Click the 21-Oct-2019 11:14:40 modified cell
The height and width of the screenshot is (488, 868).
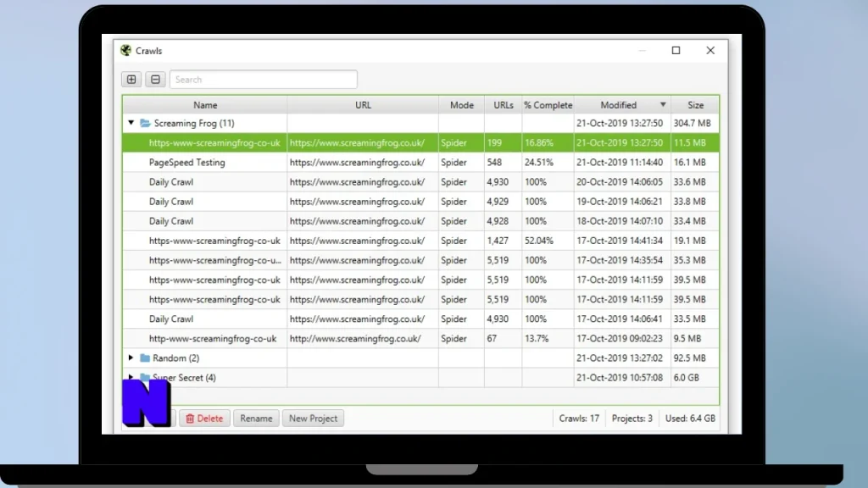coord(622,162)
